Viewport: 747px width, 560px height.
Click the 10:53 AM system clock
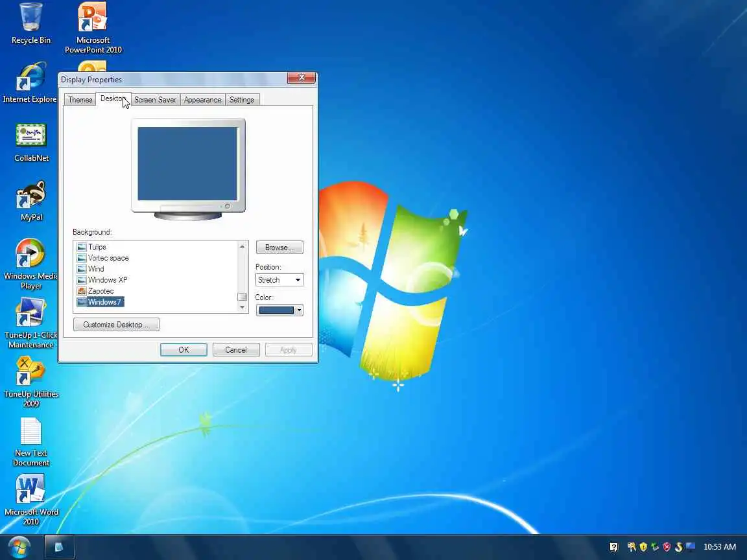[x=719, y=547]
